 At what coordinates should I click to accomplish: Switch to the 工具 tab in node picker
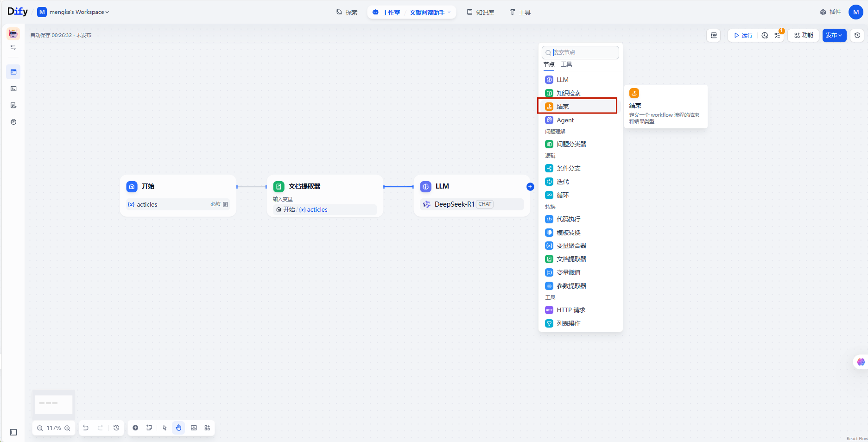566,64
